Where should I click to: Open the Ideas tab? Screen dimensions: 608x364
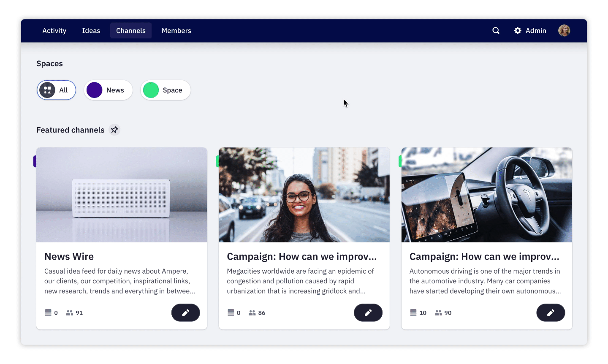click(91, 30)
